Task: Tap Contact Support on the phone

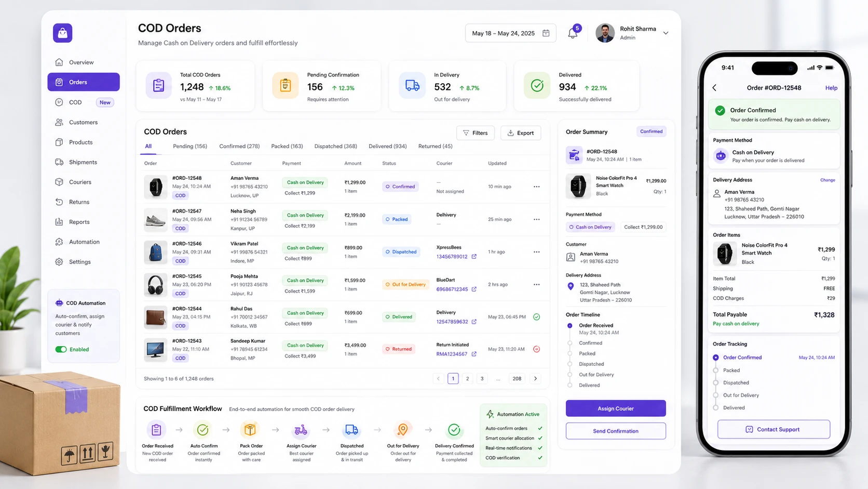Action: tap(774, 429)
